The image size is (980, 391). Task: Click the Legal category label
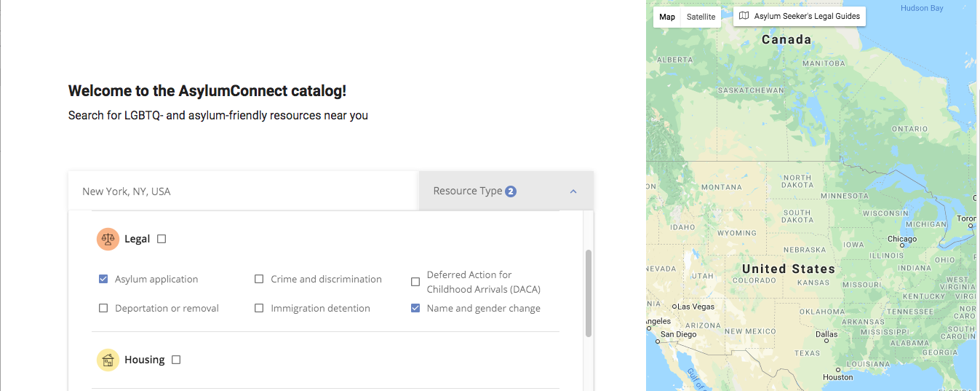pyautogui.click(x=138, y=239)
